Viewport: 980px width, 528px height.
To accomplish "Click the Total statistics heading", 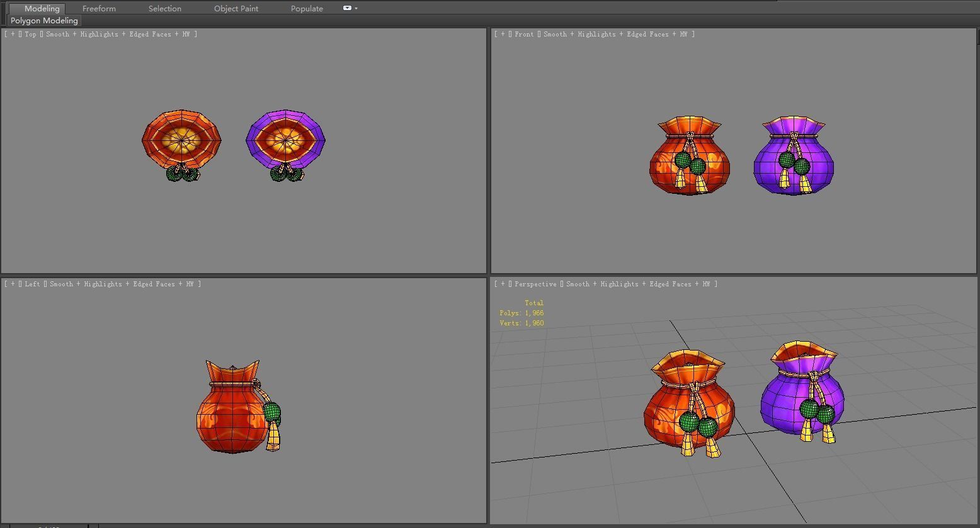I will click(534, 303).
